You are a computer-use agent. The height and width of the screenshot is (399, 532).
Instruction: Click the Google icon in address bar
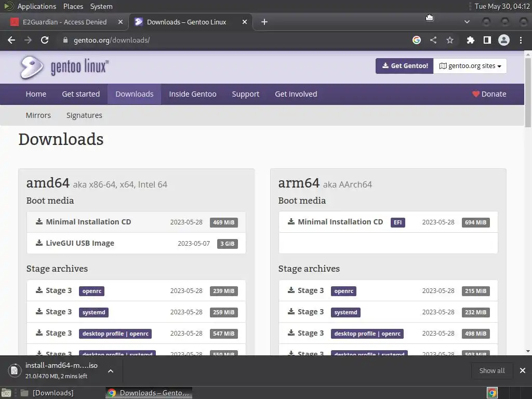(416, 40)
